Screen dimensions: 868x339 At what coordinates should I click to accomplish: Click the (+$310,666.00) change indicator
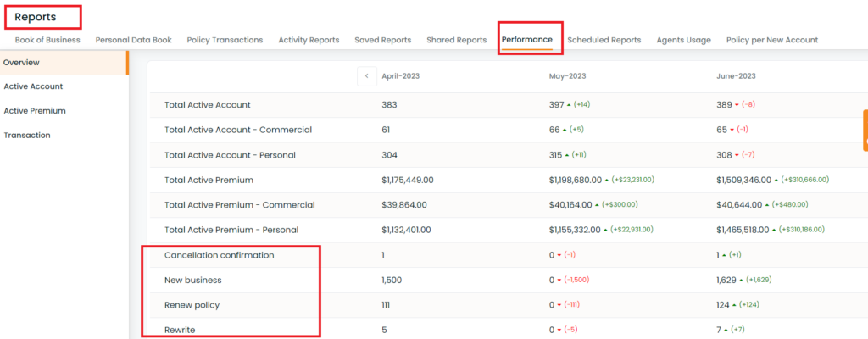804,180
